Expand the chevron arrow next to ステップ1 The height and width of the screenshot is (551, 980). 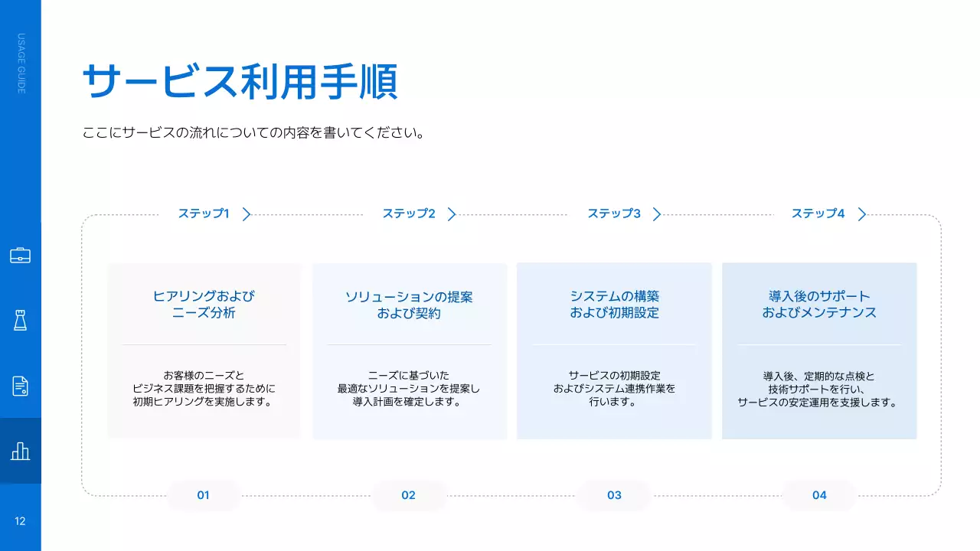(247, 214)
